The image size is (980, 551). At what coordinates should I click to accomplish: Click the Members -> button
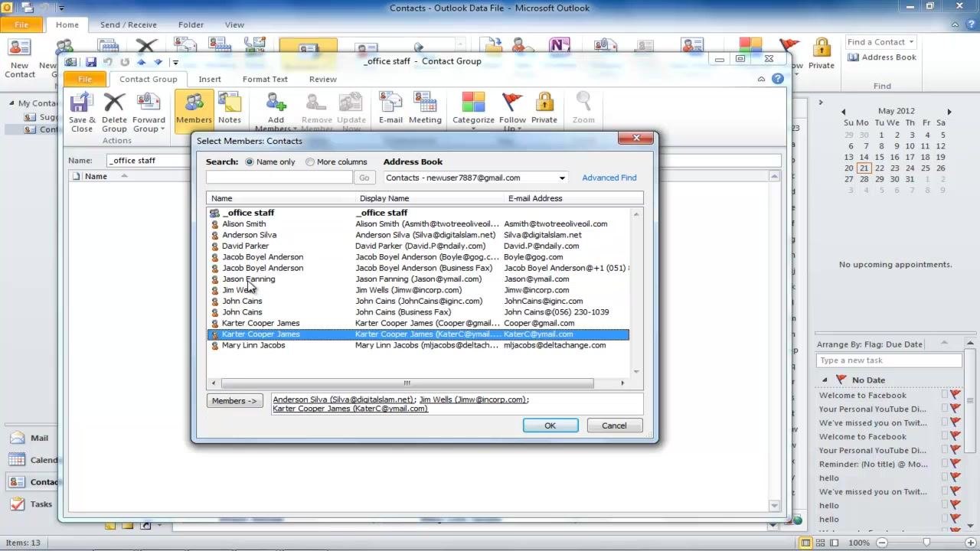[x=234, y=401]
